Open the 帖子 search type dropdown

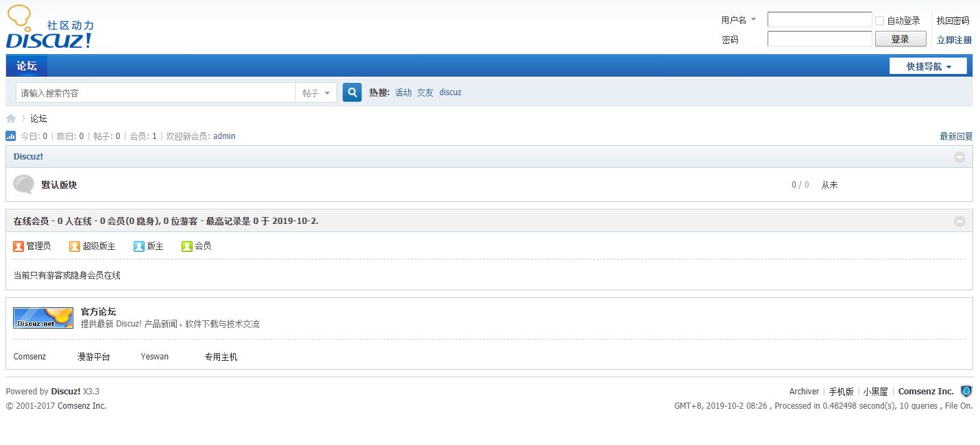coord(316,93)
